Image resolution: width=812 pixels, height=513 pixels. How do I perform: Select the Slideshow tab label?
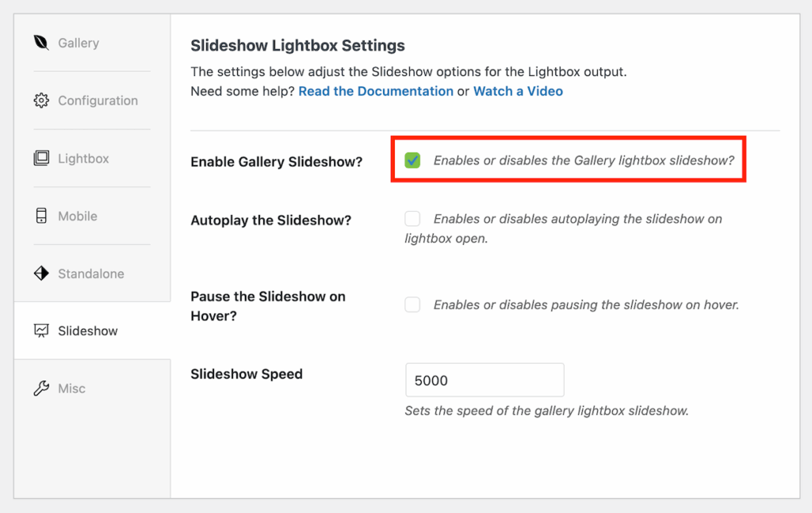pos(87,331)
